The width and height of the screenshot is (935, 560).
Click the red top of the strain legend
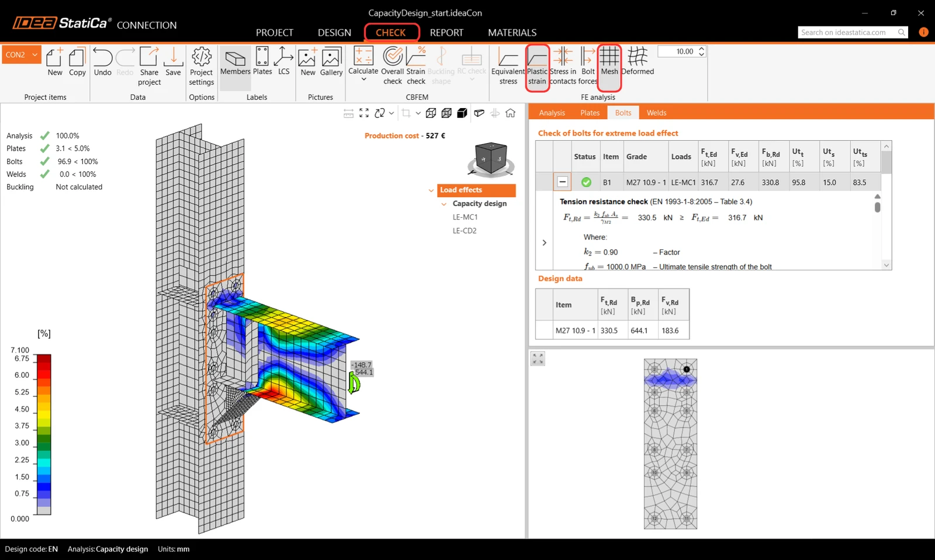44,359
